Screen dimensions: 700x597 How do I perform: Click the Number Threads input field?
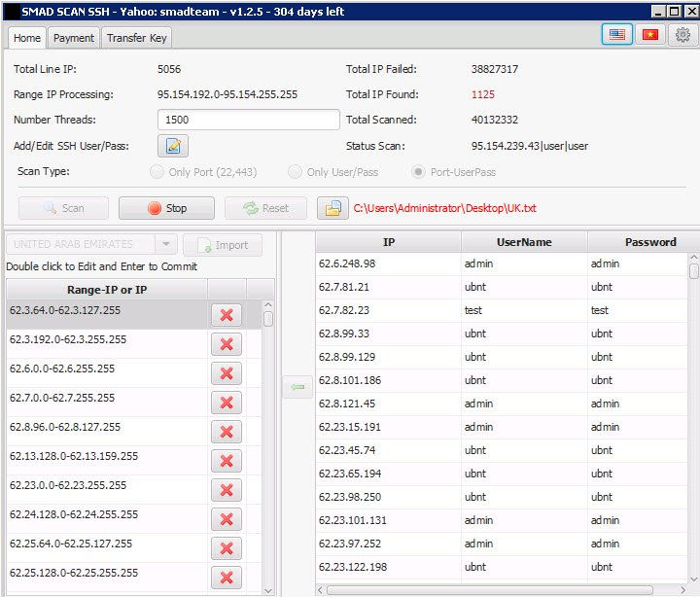pyautogui.click(x=249, y=120)
